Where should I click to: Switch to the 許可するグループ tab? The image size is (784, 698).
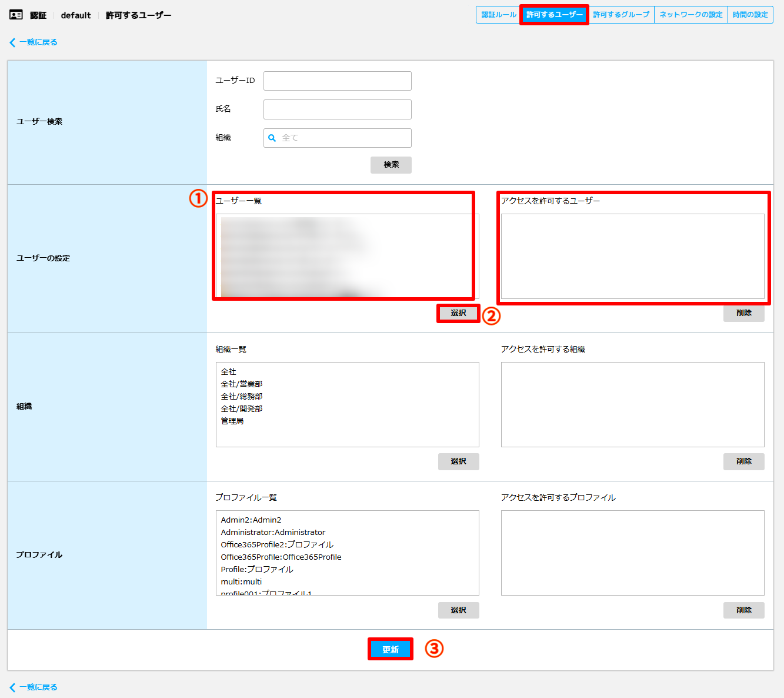pyautogui.click(x=621, y=15)
